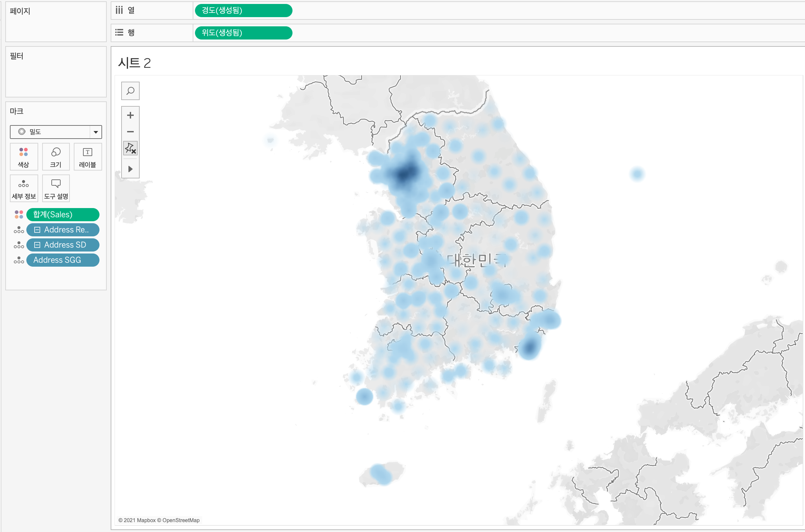Open the map search tool
Image resolution: width=805 pixels, height=532 pixels.
pos(130,91)
